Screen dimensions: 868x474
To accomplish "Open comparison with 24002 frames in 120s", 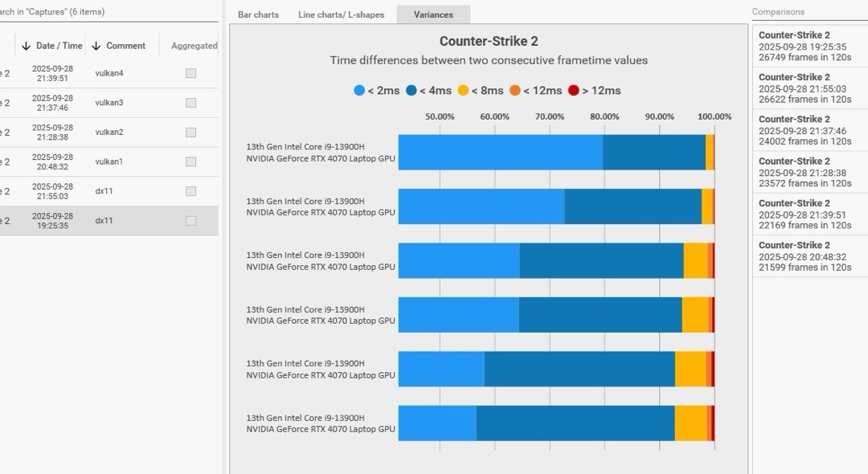I will (x=810, y=130).
